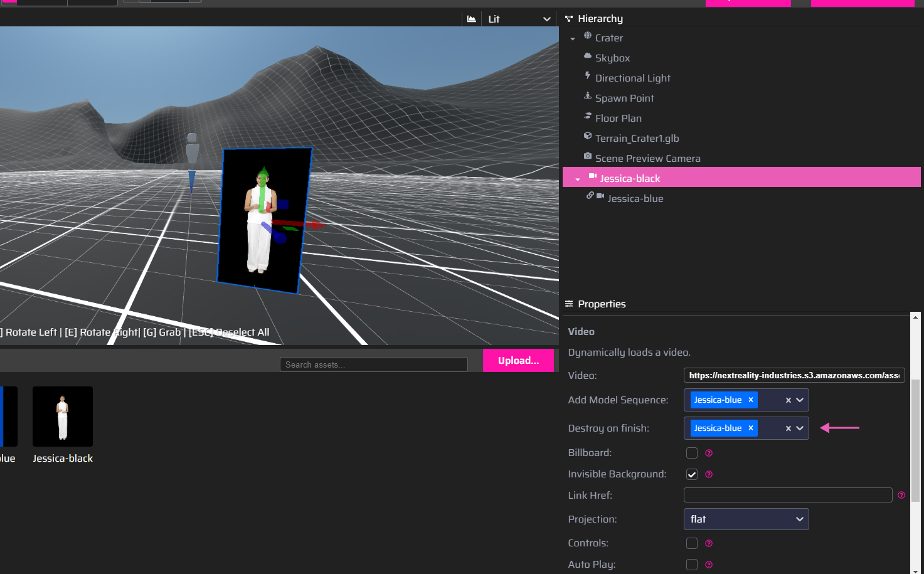Image resolution: width=924 pixels, height=574 pixels.
Task: Click the help icon next to Billboard
Action: pos(709,453)
